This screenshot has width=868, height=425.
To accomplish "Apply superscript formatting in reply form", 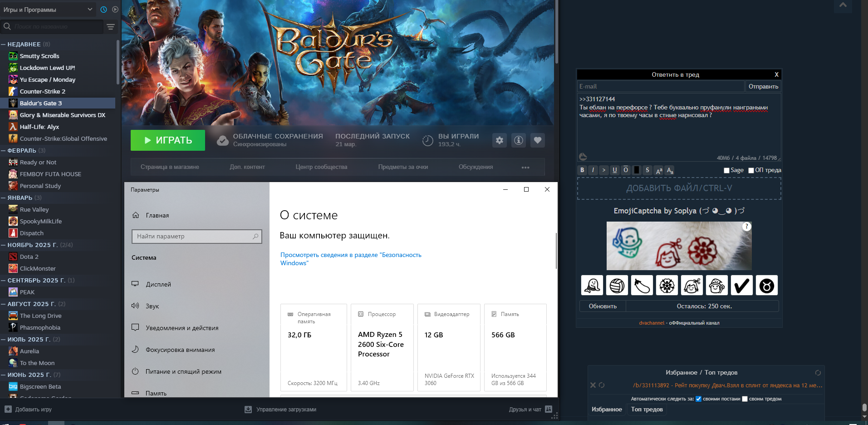I will pyautogui.click(x=659, y=170).
